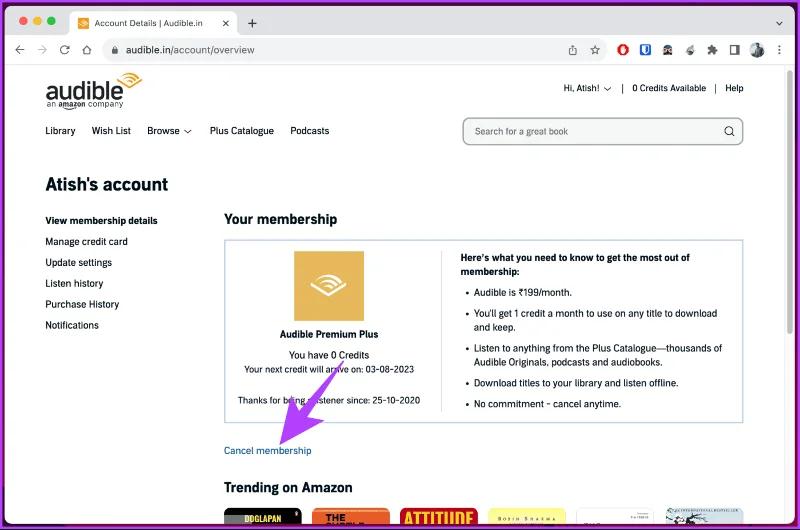This screenshot has width=800, height=530.
Task: Click the address bar URL audible.in/account/overview
Action: [190, 50]
